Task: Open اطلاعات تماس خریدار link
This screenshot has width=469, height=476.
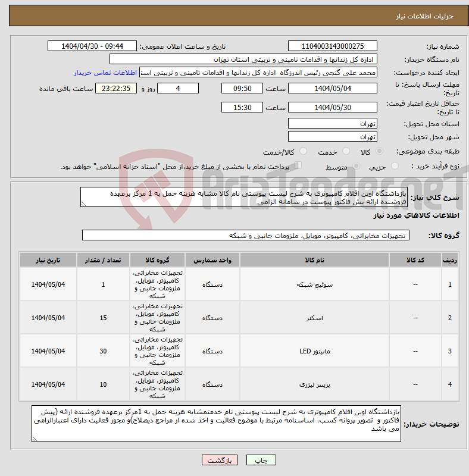Action: pyautogui.click(x=105, y=73)
